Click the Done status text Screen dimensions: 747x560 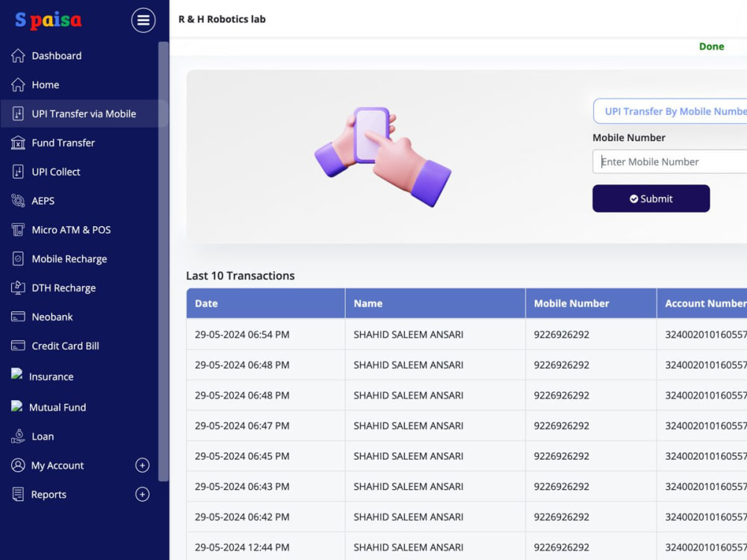[x=711, y=46]
